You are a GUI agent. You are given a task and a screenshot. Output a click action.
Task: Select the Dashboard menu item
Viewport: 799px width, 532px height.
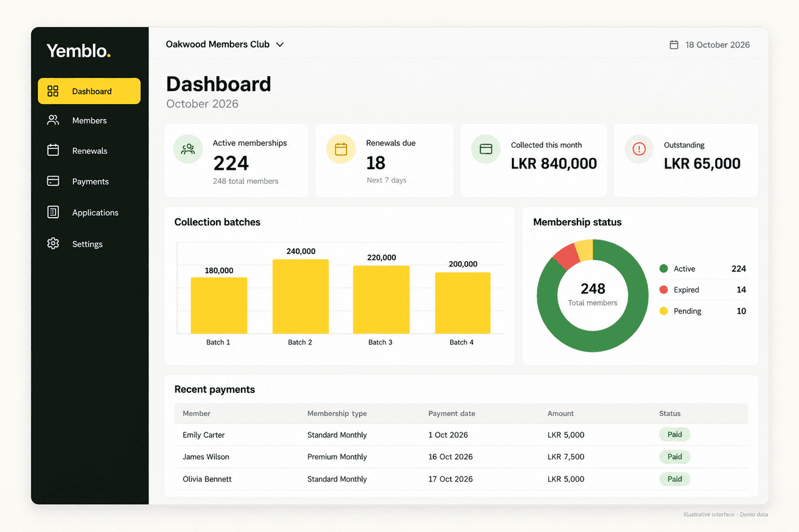coord(89,91)
